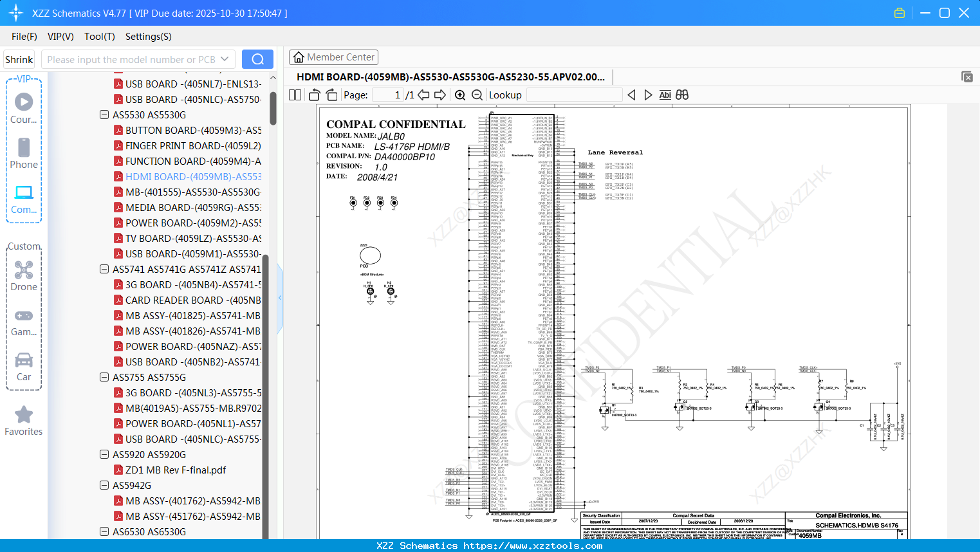The image size is (980, 552).
Task: Click the Lookup text field
Action: 574,95
